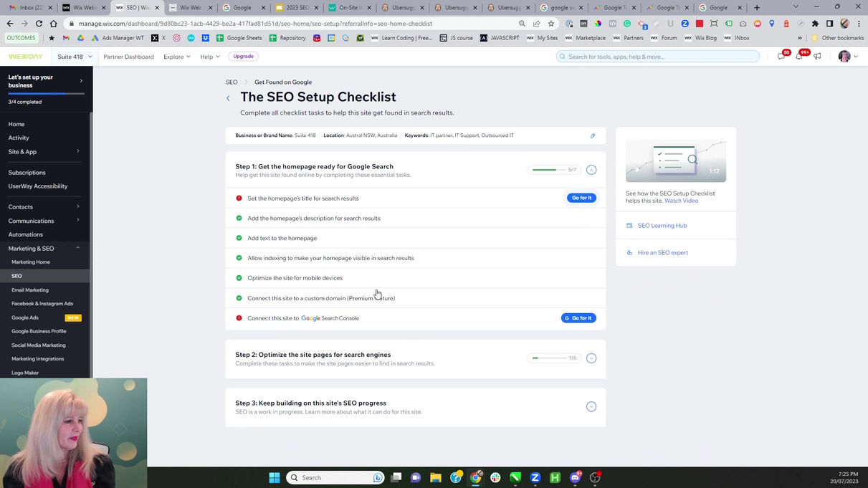
Task: Open Social Media Marketing in the sidebar
Action: pyautogui.click(x=39, y=345)
